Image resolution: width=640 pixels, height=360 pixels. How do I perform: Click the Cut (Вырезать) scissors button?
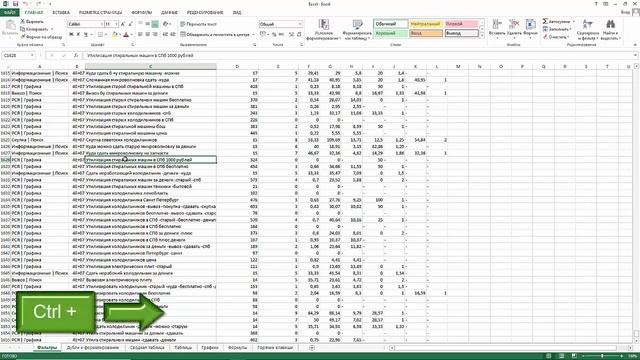coord(32,21)
